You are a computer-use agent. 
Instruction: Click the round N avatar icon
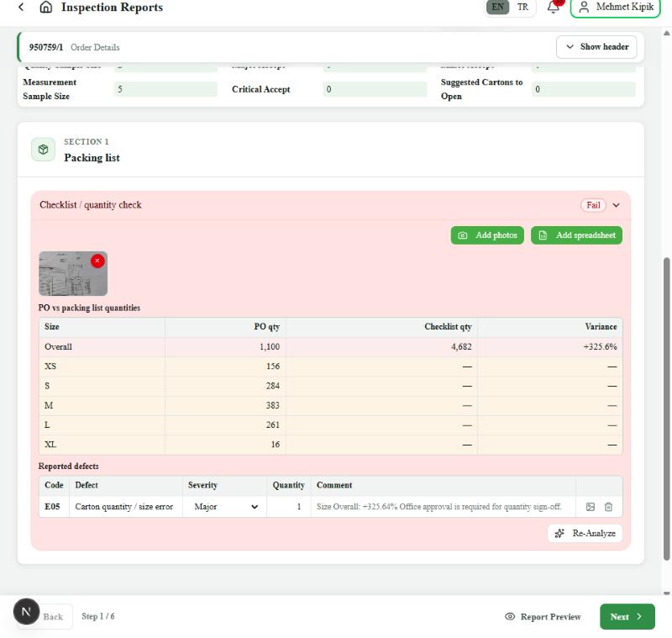point(26,611)
